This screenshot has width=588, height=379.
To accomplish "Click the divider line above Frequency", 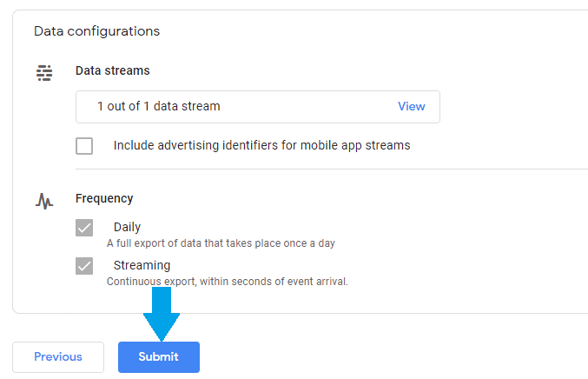I will coord(330,169).
